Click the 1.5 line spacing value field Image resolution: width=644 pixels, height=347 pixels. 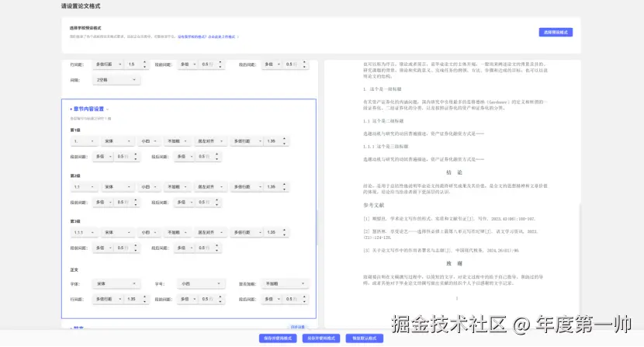[x=133, y=64]
